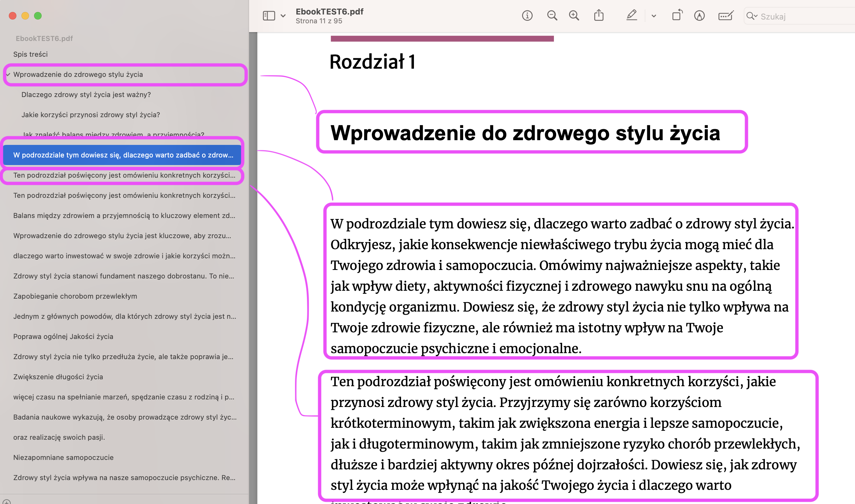This screenshot has width=855, height=504.
Task: Select 'Balans między zdrowiem a przyjemnością' row
Action: pyautogui.click(x=124, y=215)
